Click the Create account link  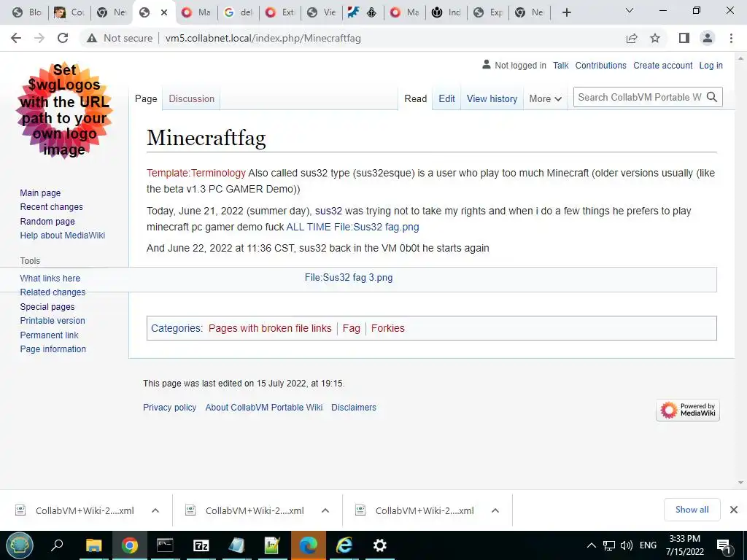[662, 65]
